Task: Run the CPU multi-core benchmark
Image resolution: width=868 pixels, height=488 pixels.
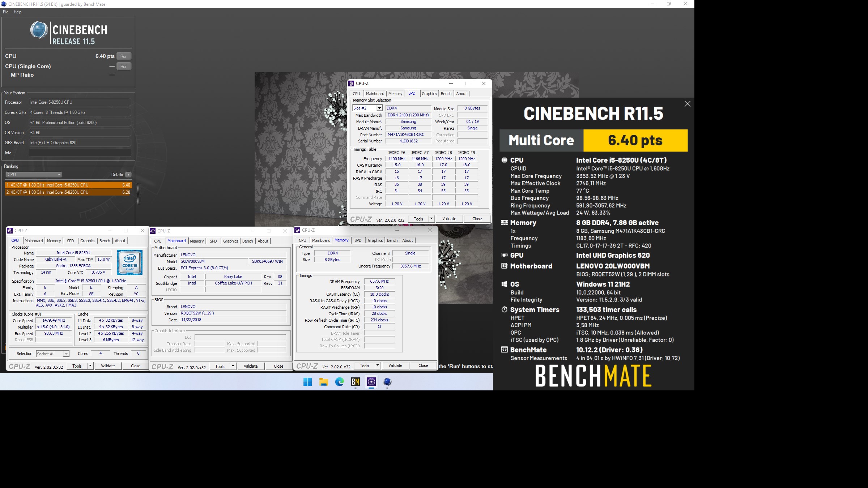Action: 124,56
